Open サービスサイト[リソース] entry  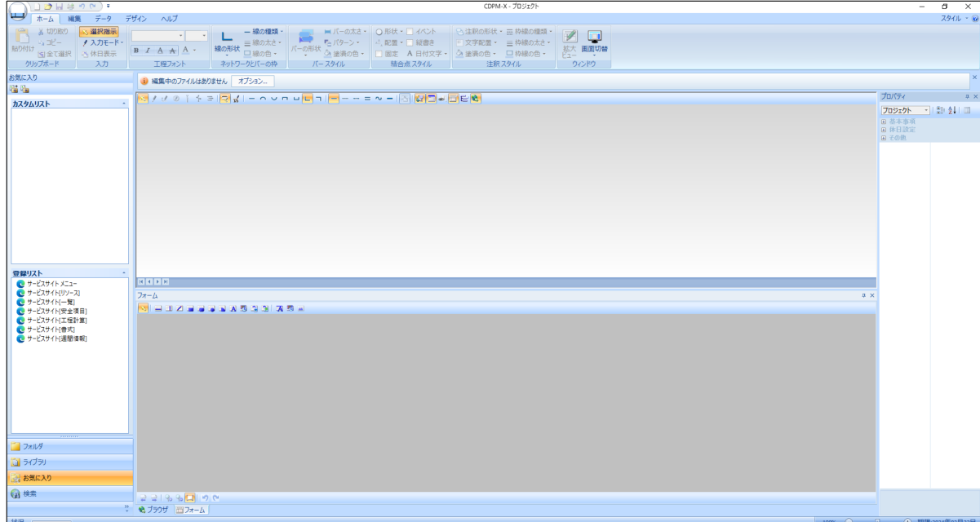[x=48, y=292]
